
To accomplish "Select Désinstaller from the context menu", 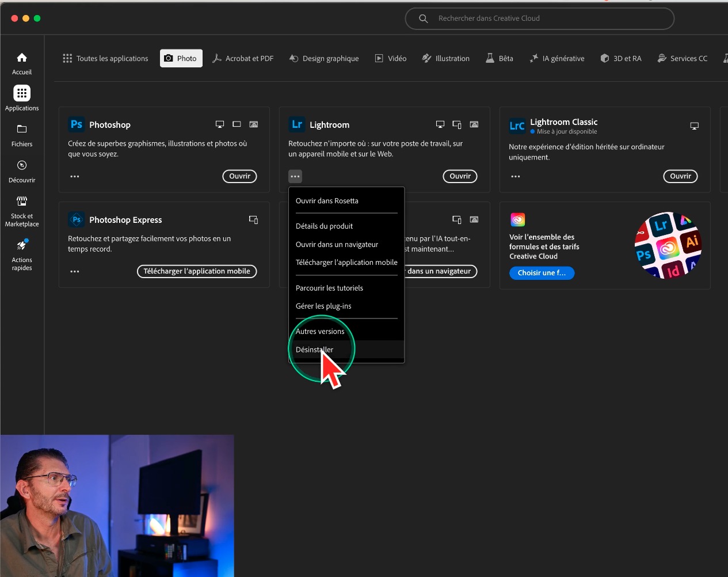I will pos(314,350).
